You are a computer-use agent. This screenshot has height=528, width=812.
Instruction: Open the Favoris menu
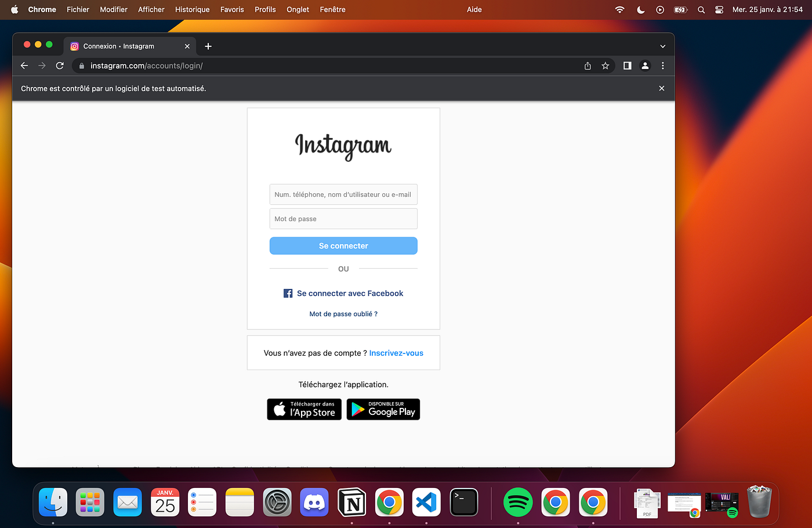click(232, 9)
